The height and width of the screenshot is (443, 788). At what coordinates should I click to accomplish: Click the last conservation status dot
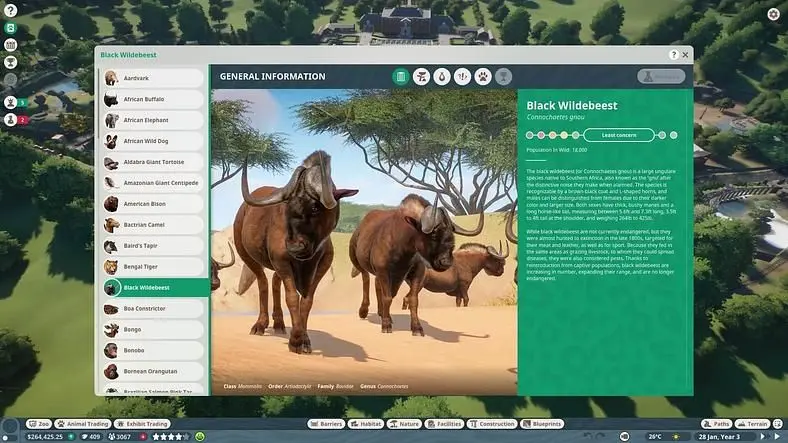pyautogui.click(x=673, y=135)
